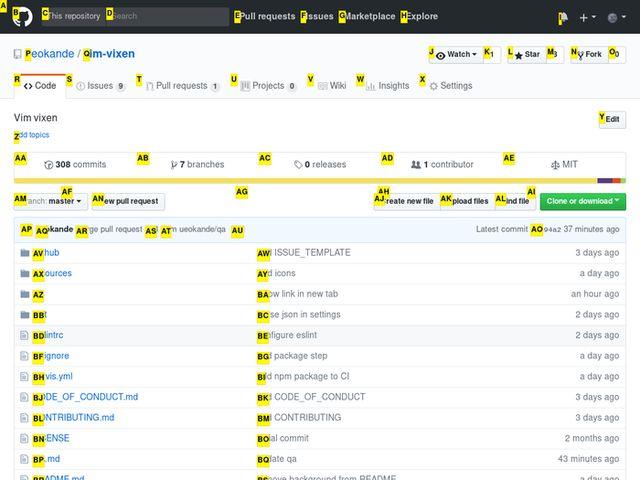Click the purple segment of the language bar
640x480 pixels.
(x=605, y=180)
